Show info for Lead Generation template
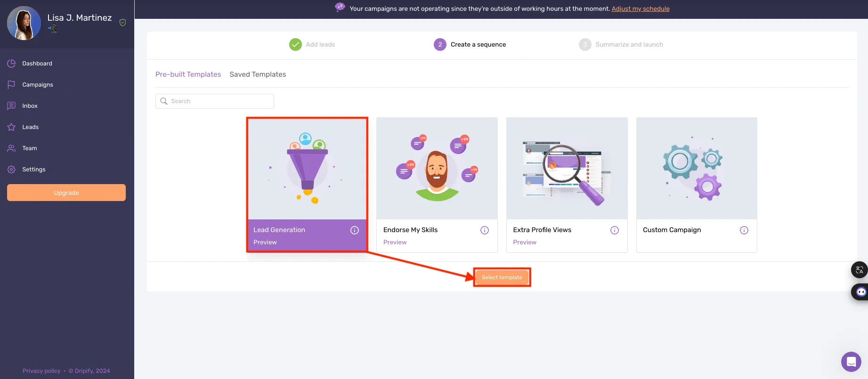The height and width of the screenshot is (379, 868). pyautogui.click(x=355, y=230)
